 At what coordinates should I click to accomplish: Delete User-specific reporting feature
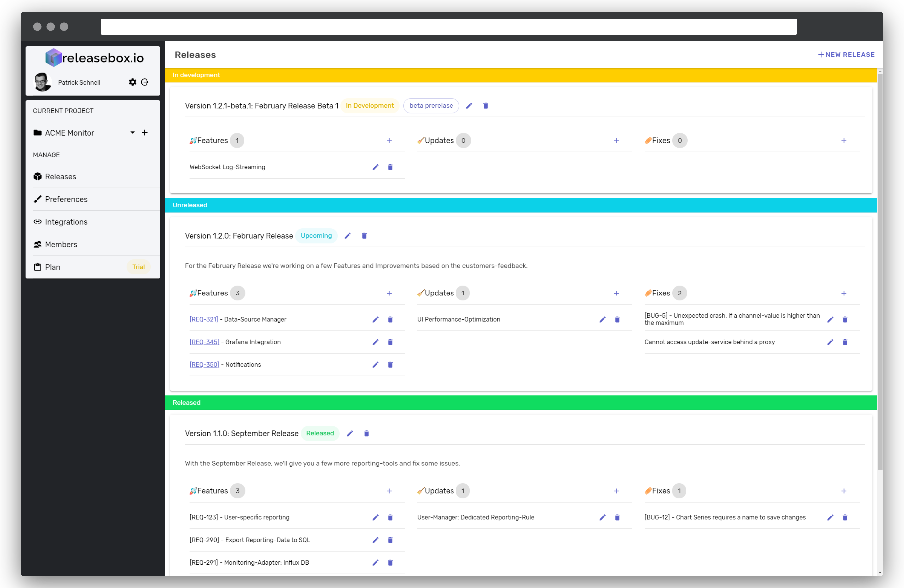point(390,518)
